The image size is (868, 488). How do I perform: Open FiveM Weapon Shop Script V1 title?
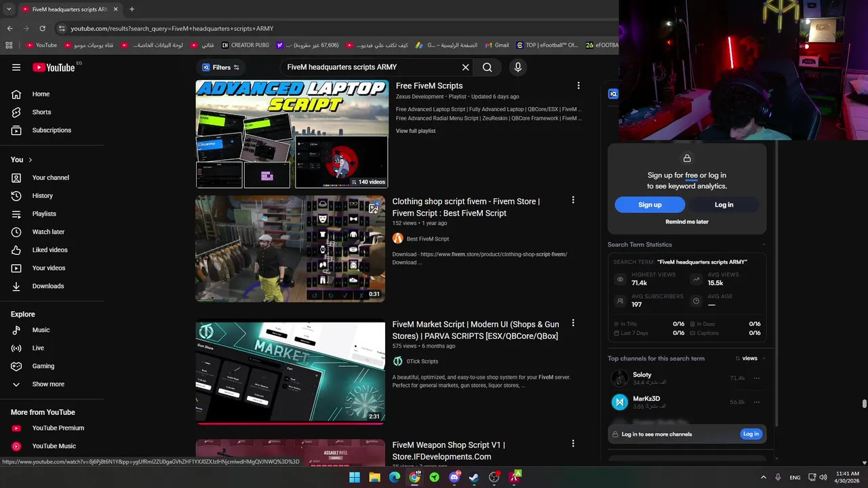click(448, 451)
